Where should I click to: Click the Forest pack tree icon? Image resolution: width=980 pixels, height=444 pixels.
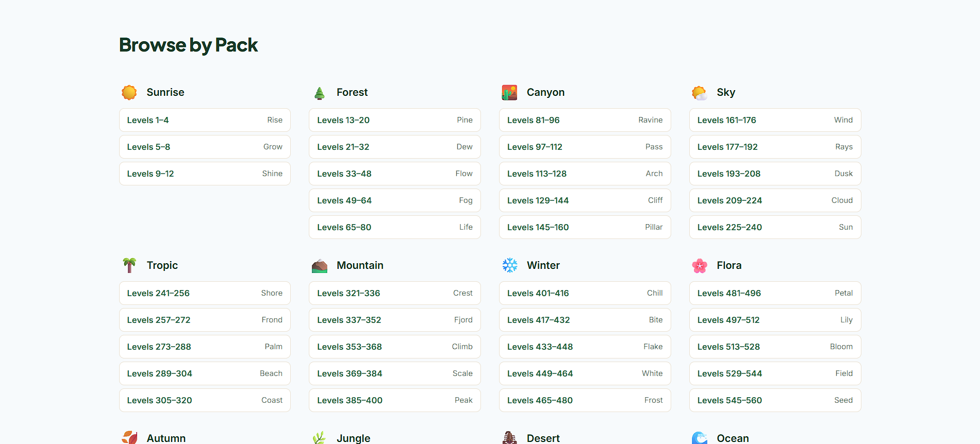tap(320, 93)
